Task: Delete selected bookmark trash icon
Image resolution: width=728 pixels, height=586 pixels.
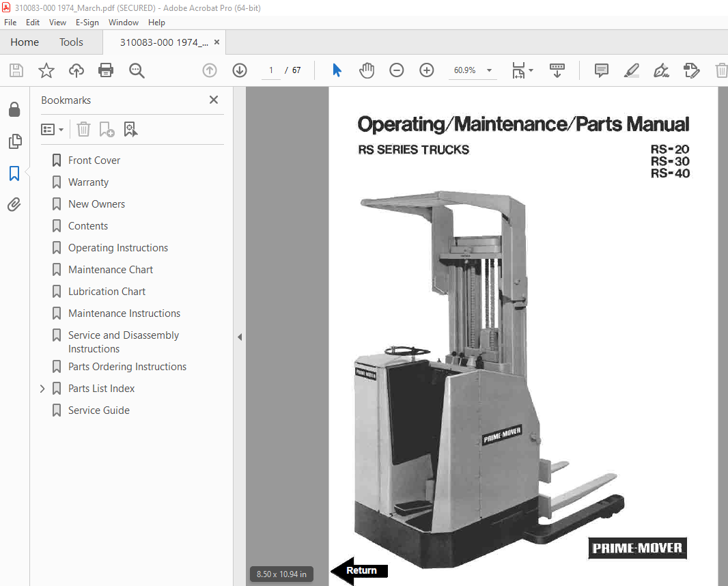Action: (x=83, y=130)
